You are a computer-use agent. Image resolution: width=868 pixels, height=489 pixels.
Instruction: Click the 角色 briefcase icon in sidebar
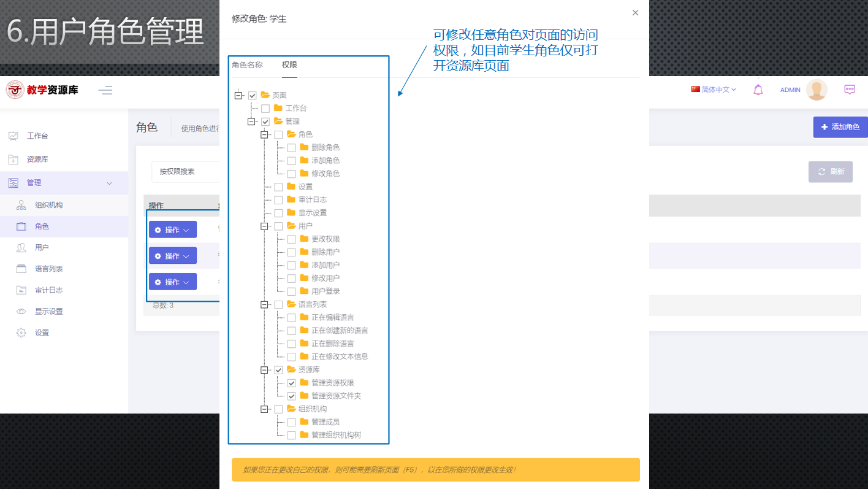click(x=21, y=226)
